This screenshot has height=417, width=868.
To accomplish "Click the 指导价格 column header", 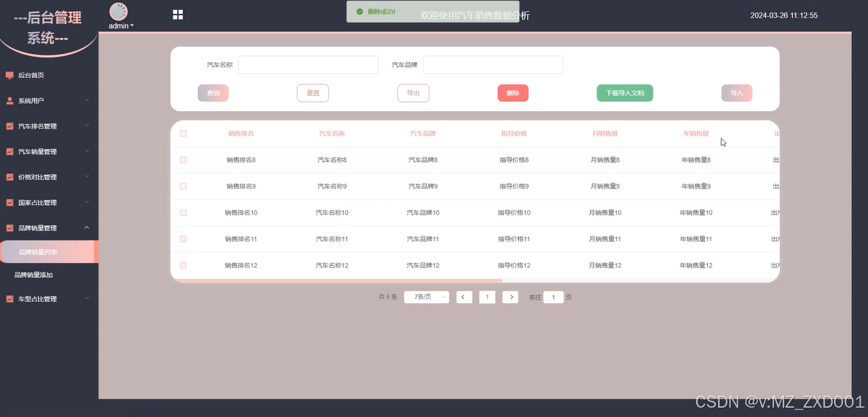I will coord(514,133).
